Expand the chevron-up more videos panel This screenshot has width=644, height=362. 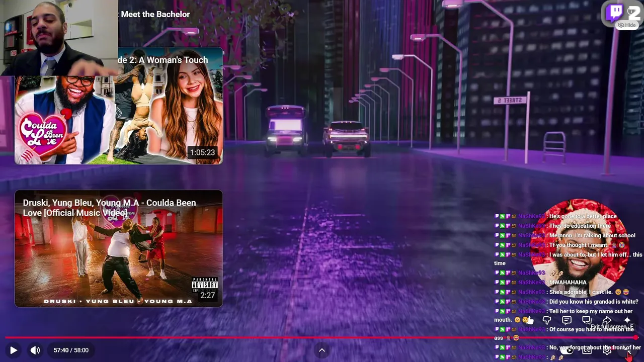pyautogui.click(x=322, y=350)
